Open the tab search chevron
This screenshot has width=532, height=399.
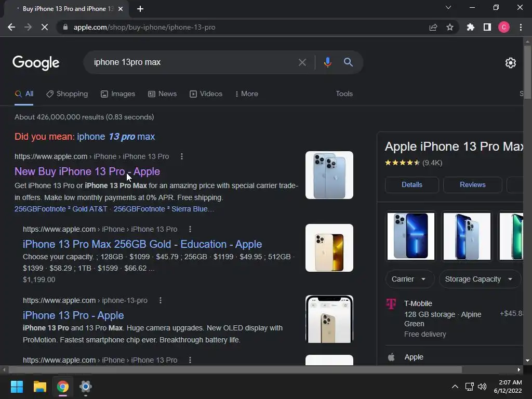[448, 7]
